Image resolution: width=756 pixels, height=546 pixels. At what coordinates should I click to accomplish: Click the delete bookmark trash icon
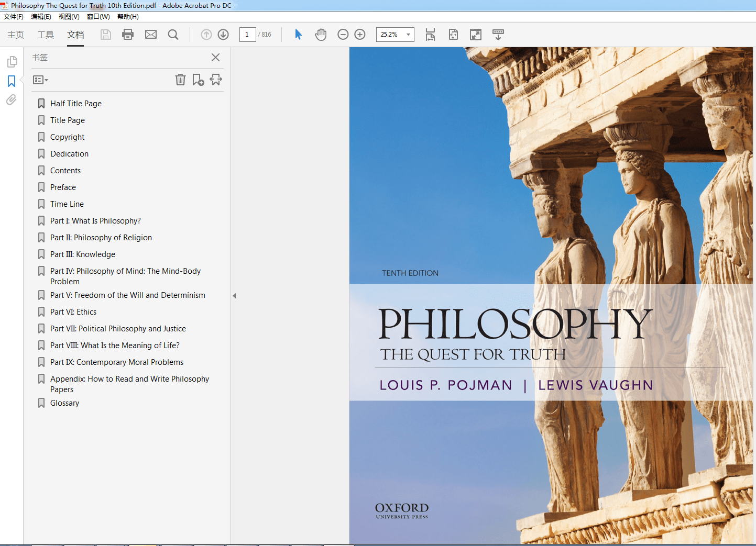(180, 80)
